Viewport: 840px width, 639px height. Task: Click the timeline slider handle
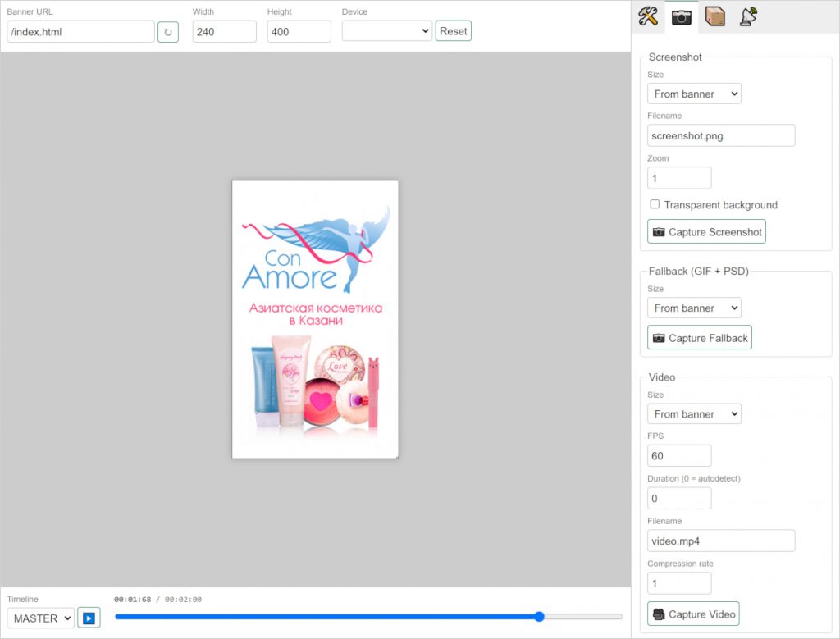[540, 617]
